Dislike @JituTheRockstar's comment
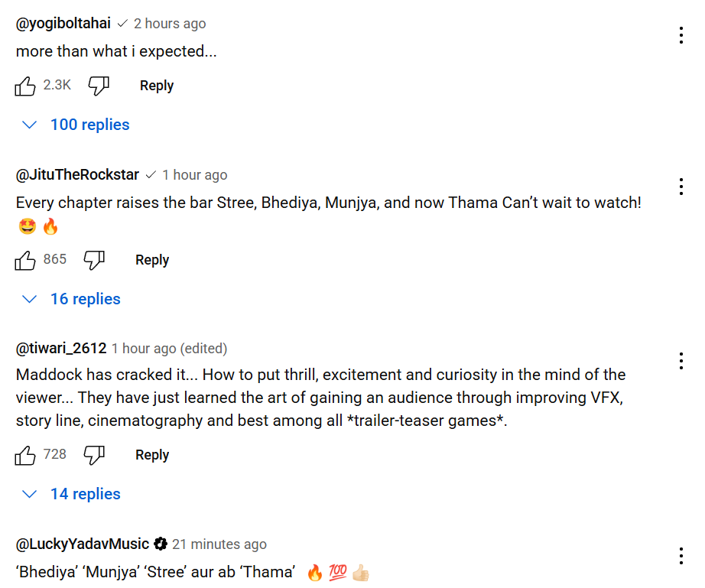 pos(94,260)
